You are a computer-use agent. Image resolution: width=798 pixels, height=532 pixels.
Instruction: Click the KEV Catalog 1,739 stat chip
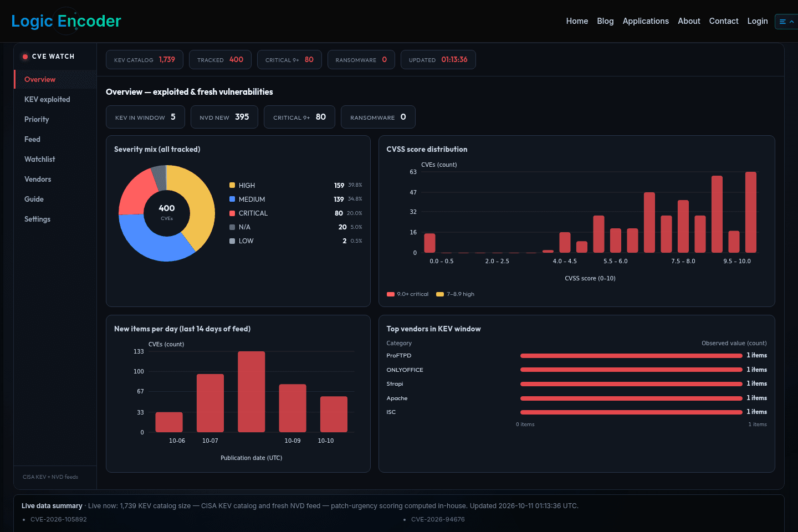[x=145, y=60]
